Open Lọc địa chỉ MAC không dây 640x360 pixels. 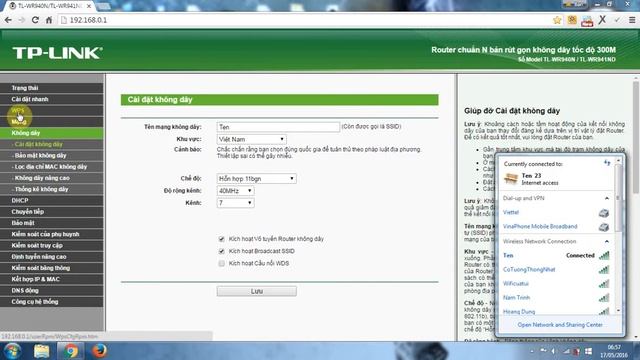pos(52,167)
